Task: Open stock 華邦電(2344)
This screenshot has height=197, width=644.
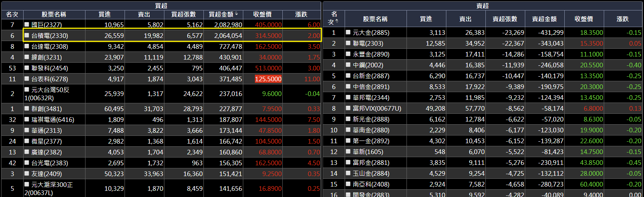Action: click(371, 98)
